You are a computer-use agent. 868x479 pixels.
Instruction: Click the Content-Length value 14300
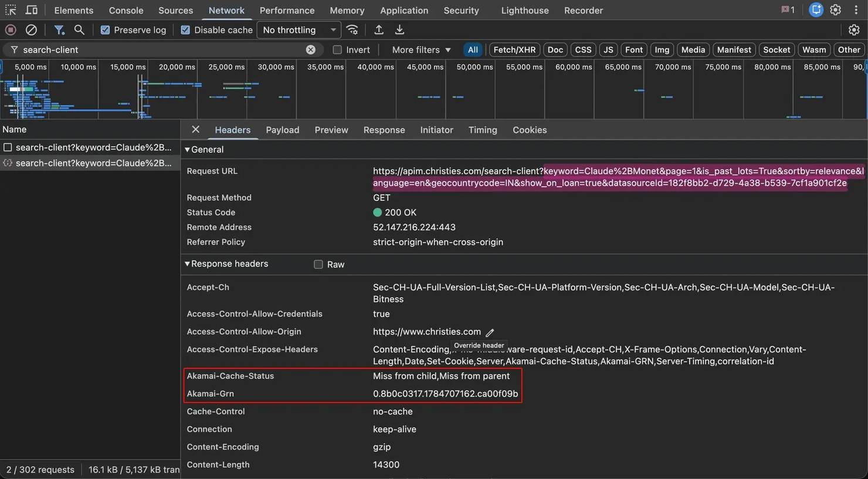[386, 465]
